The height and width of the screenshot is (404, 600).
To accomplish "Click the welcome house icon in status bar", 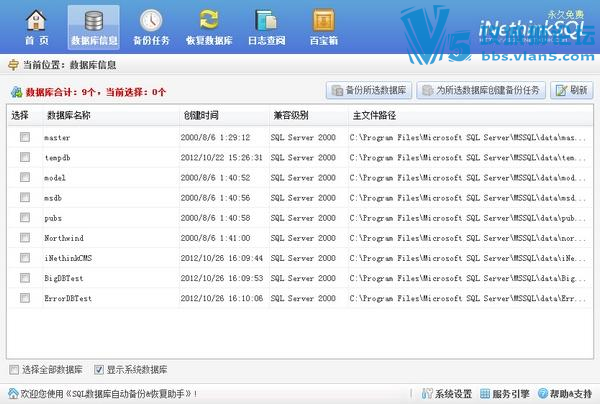I will coord(13,393).
